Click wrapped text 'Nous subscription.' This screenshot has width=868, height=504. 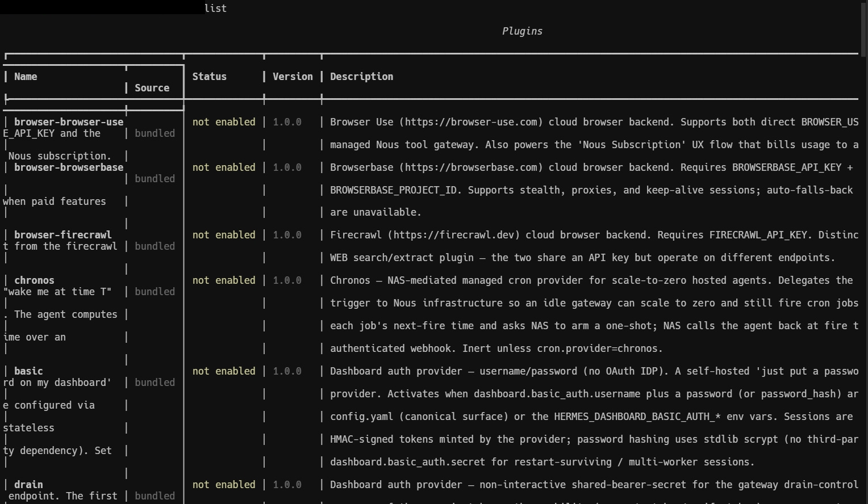click(60, 156)
